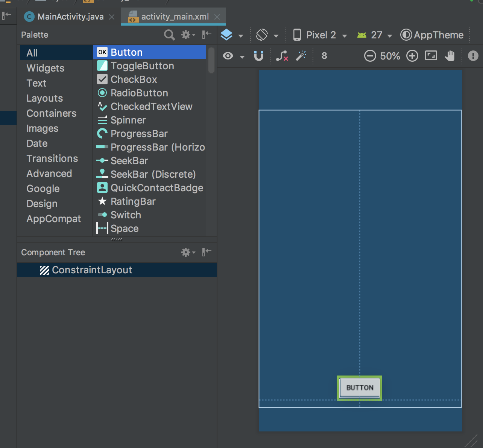Screen dimensions: 483x448
Task: Collapse the Palette panel
Action: click(206, 35)
